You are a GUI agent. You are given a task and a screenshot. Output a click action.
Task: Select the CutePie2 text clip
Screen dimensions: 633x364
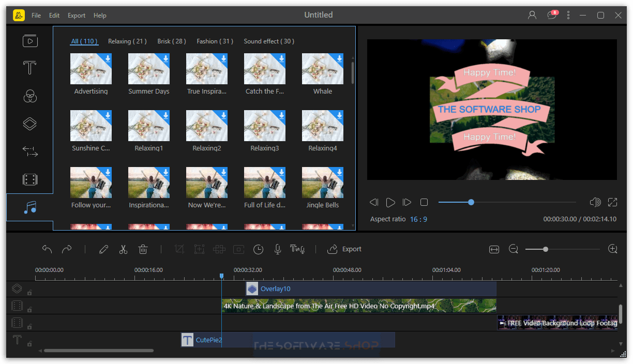[x=288, y=340]
